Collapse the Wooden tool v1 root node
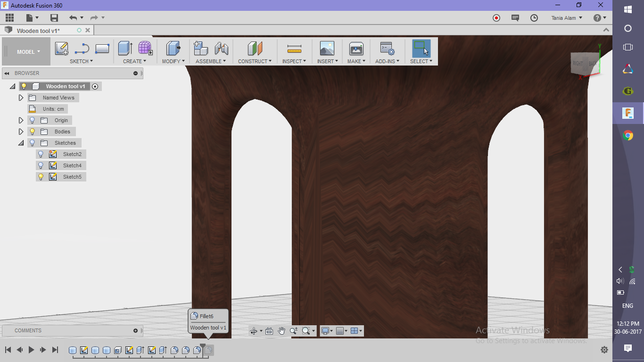644x362 pixels. (12, 86)
